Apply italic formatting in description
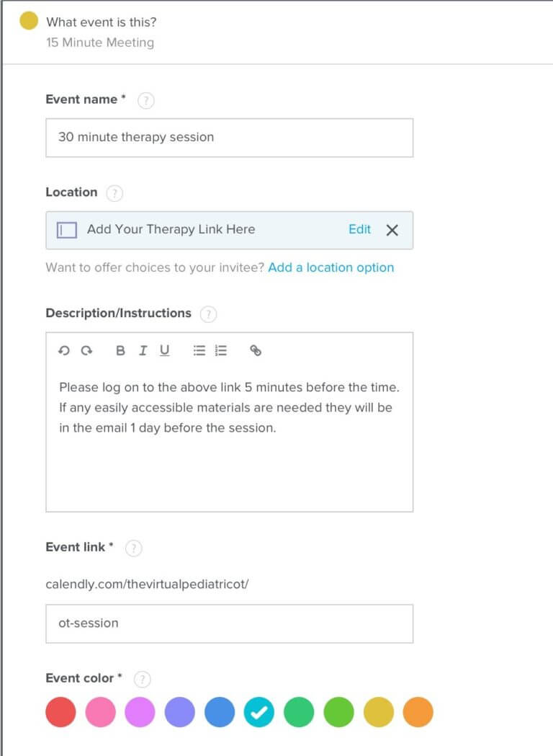Image resolution: width=553 pixels, height=756 pixels. 143,351
